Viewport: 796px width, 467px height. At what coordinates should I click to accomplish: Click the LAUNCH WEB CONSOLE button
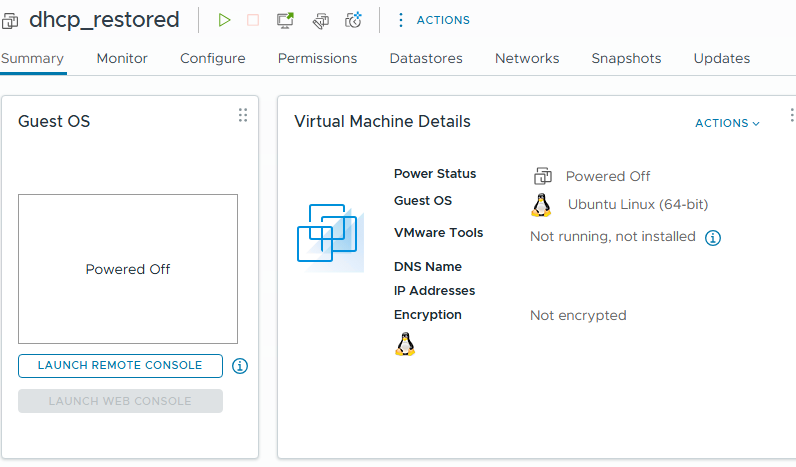pyautogui.click(x=120, y=401)
